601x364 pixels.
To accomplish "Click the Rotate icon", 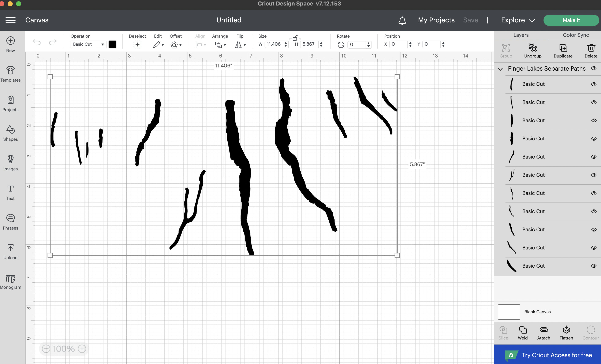I will pos(341,45).
